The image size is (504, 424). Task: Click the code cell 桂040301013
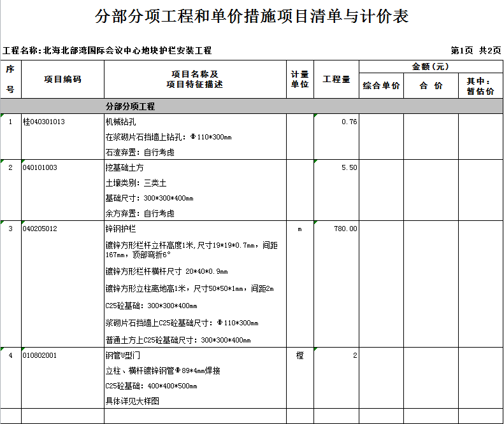coord(43,122)
